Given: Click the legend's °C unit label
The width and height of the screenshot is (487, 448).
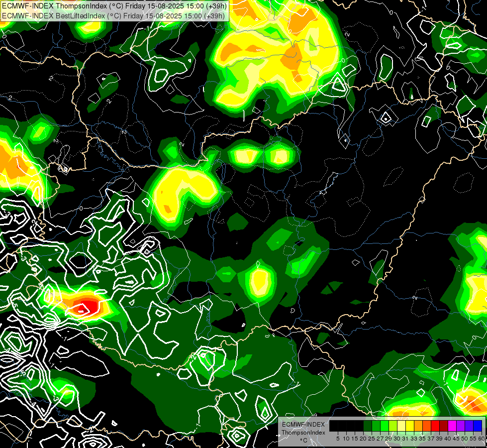Looking at the screenshot, I should (304, 441).
